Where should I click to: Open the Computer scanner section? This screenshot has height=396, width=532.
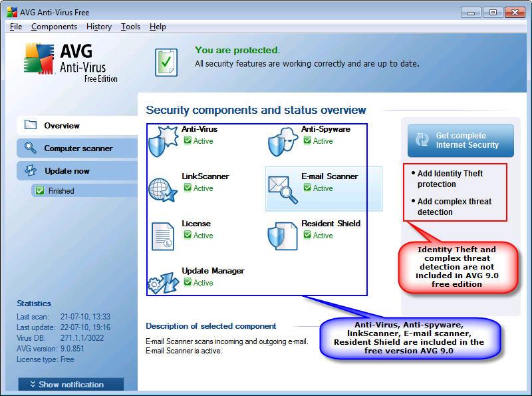click(77, 148)
